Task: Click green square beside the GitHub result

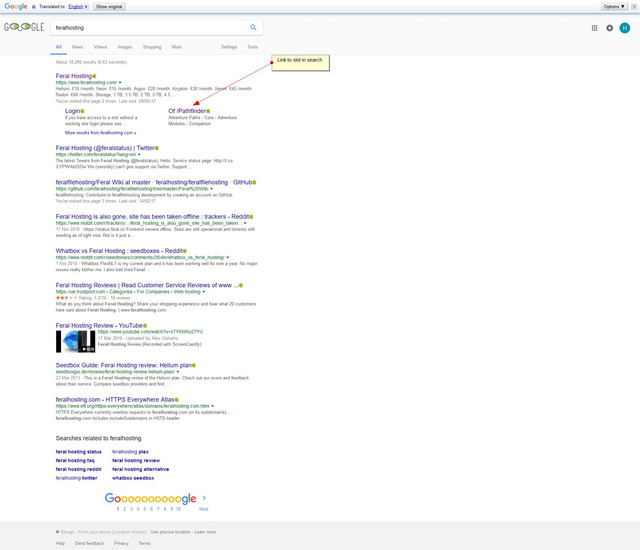Action: pyautogui.click(x=254, y=182)
